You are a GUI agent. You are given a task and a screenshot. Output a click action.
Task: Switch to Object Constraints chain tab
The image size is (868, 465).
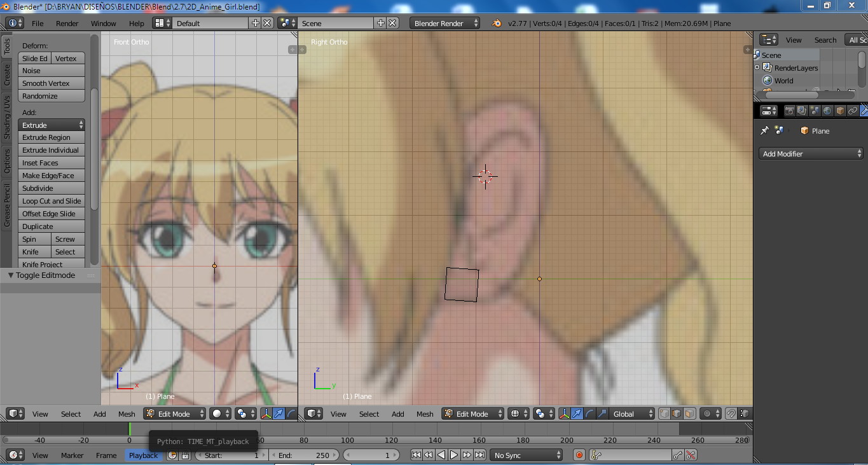[853, 111]
